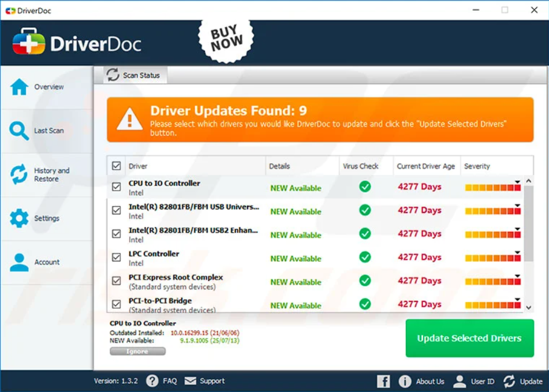Uncheck the LPC Controller checkbox
The width and height of the screenshot is (549, 392).
116,257
